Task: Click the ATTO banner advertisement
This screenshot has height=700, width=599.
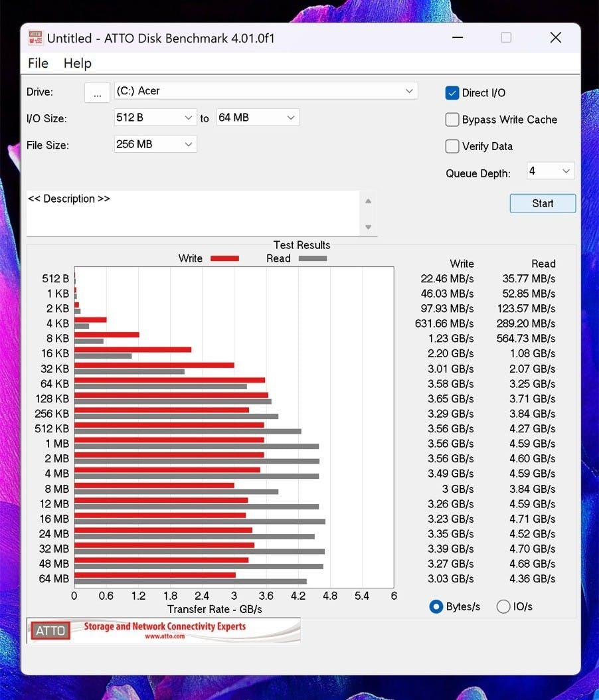Action: coord(163,631)
